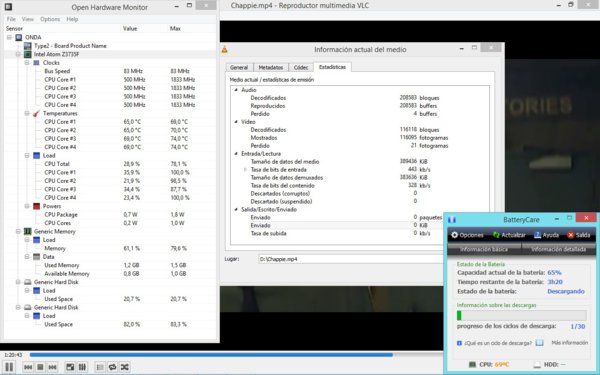Select the Bus Speed row
Viewport: 600px width, 375px height.
[111, 71]
